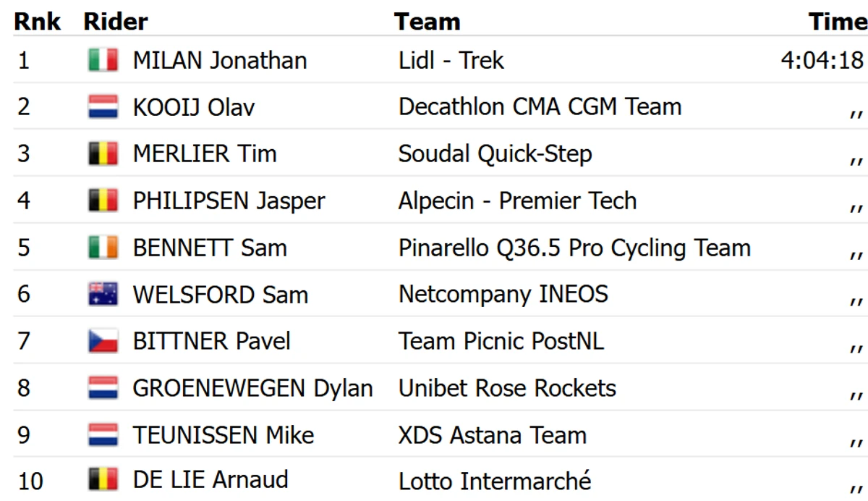Open rider profile PHILIPSEN Jasper
Screen dimensions: 868x501
pyautogui.click(x=229, y=201)
